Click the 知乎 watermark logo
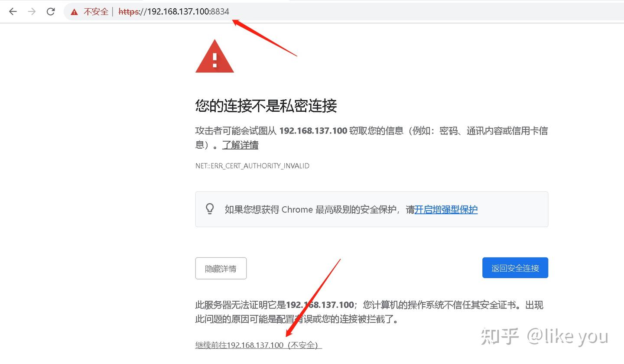Image resolution: width=624 pixels, height=364 pixels. pos(500,337)
